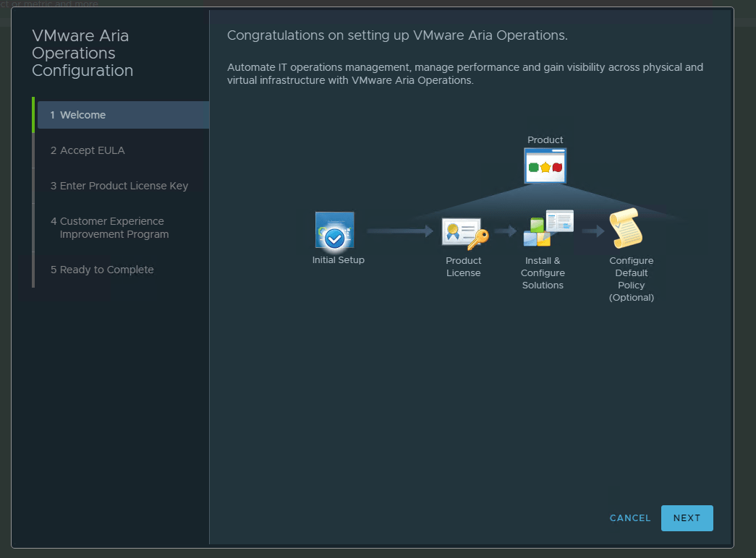Click the Congratulations heading text
Image resolution: width=756 pixels, height=558 pixels.
pyautogui.click(x=397, y=35)
